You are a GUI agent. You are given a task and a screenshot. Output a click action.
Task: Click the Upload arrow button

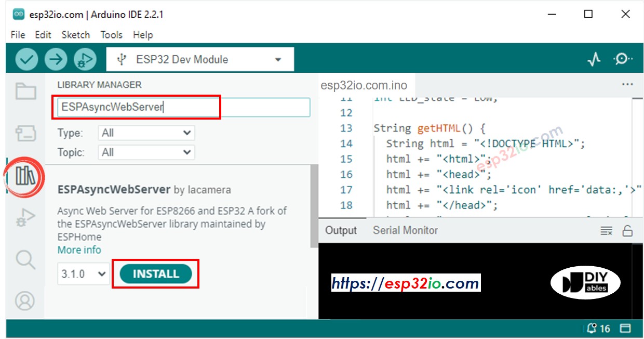point(56,60)
